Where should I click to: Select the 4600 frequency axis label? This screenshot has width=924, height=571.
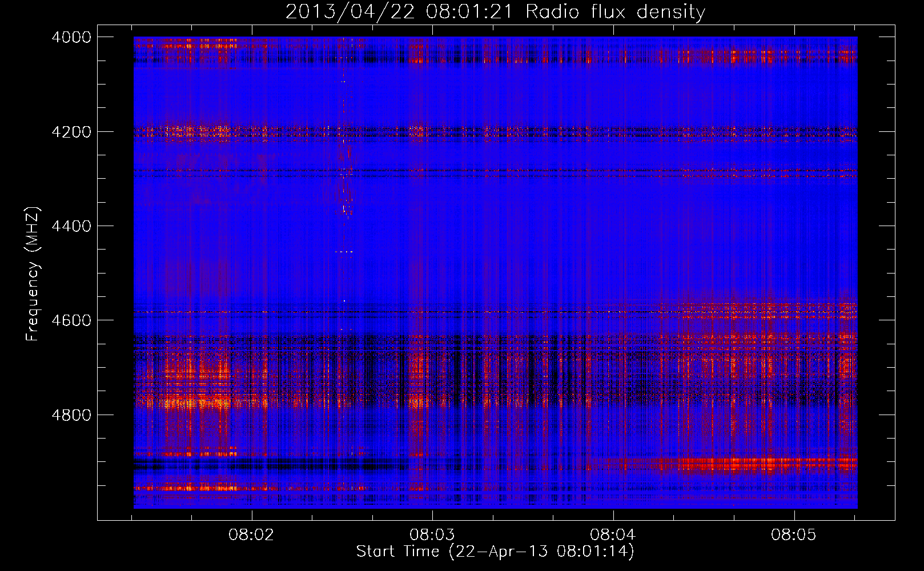click(x=71, y=320)
